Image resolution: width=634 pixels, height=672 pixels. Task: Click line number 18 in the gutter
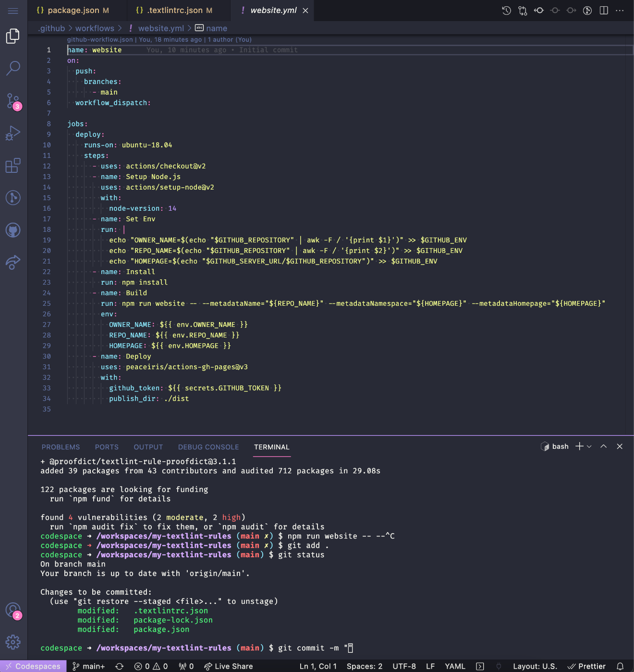pyautogui.click(x=47, y=229)
